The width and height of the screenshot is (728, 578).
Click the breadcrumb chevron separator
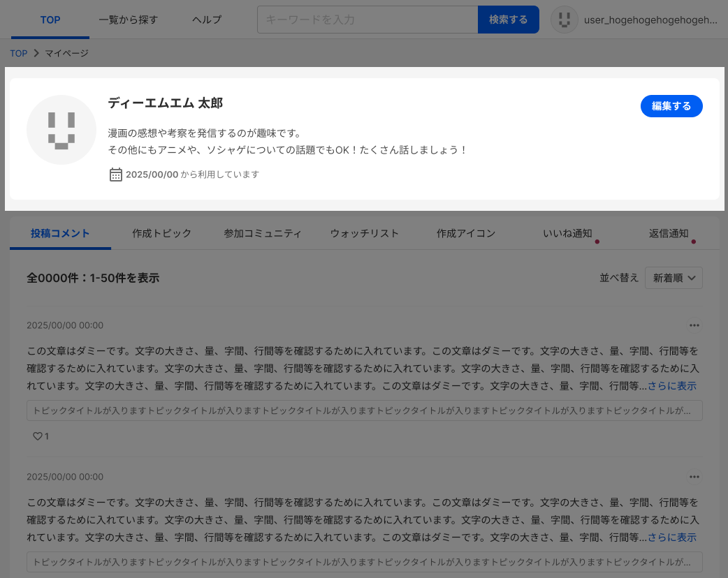(x=36, y=54)
